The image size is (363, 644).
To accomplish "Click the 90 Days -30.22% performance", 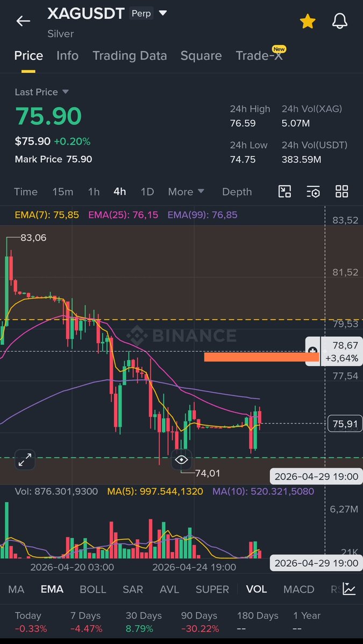I will click(200, 622).
